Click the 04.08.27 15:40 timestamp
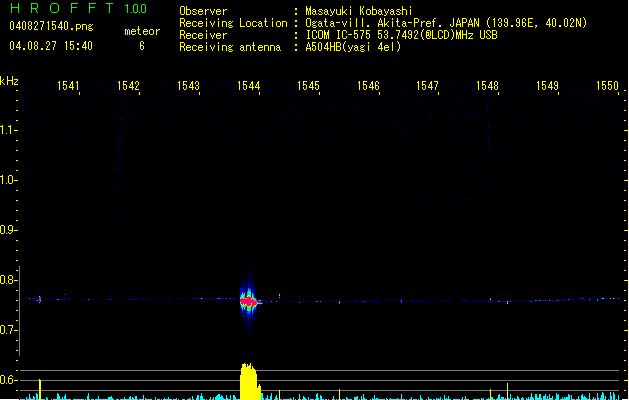Screen dimensions: 629x400 click(x=50, y=46)
